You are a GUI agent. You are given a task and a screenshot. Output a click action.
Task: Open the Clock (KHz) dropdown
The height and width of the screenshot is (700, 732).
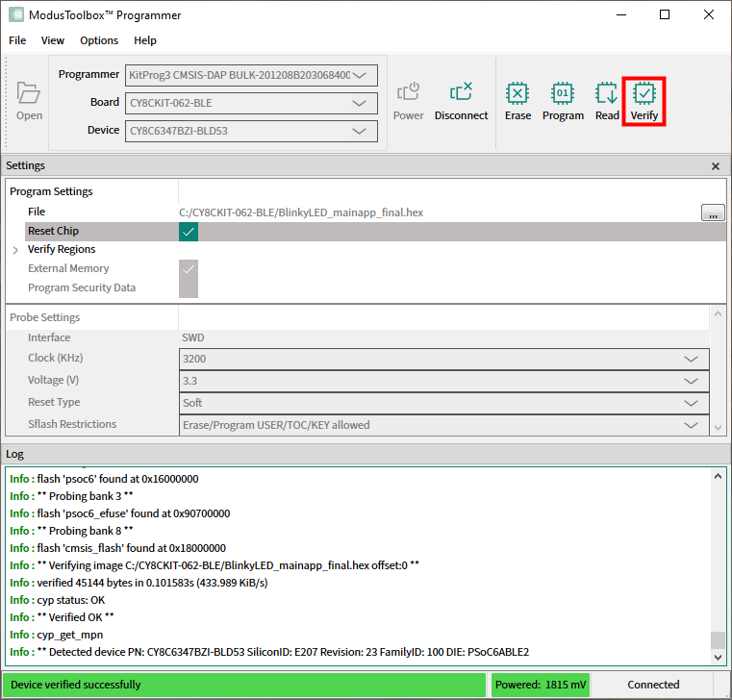(x=444, y=359)
